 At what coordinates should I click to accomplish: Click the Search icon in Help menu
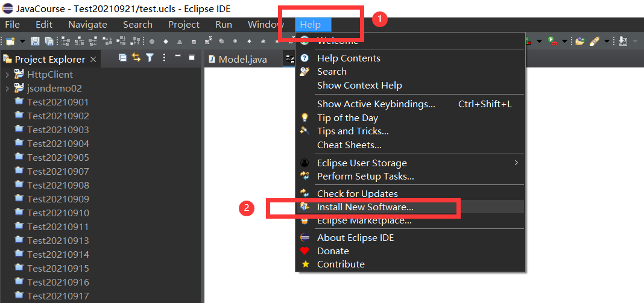tap(305, 72)
